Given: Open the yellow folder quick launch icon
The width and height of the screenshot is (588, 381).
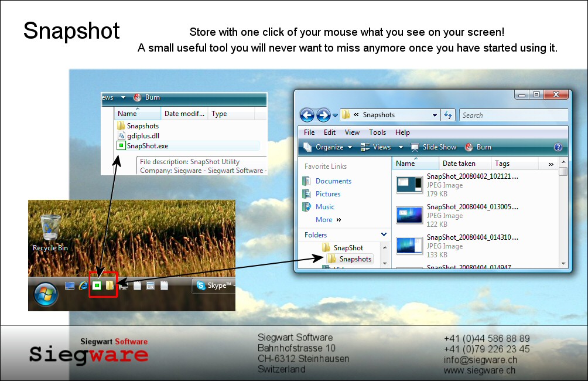Looking at the screenshot, I should point(110,285).
